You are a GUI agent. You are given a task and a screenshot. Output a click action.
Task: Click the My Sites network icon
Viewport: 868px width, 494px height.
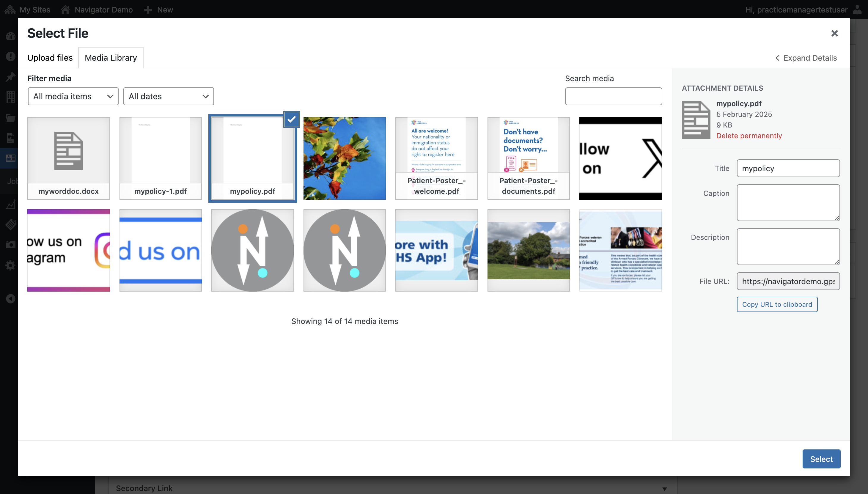10,10
